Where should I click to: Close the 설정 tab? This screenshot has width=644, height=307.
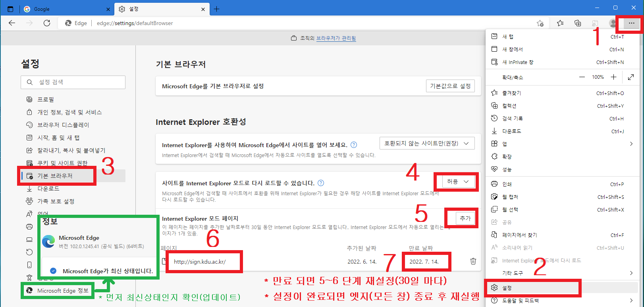(x=203, y=9)
